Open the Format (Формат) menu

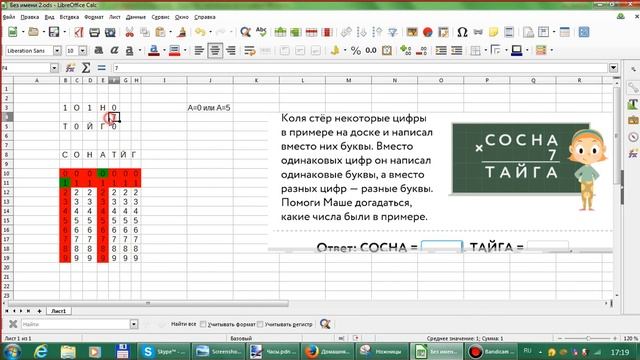pos(94,17)
